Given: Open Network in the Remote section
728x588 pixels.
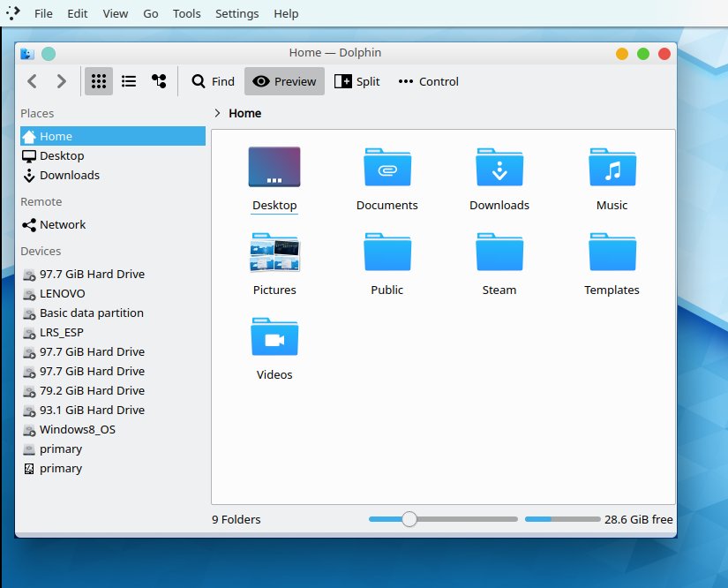Looking at the screenshot, I should point(62,224).
